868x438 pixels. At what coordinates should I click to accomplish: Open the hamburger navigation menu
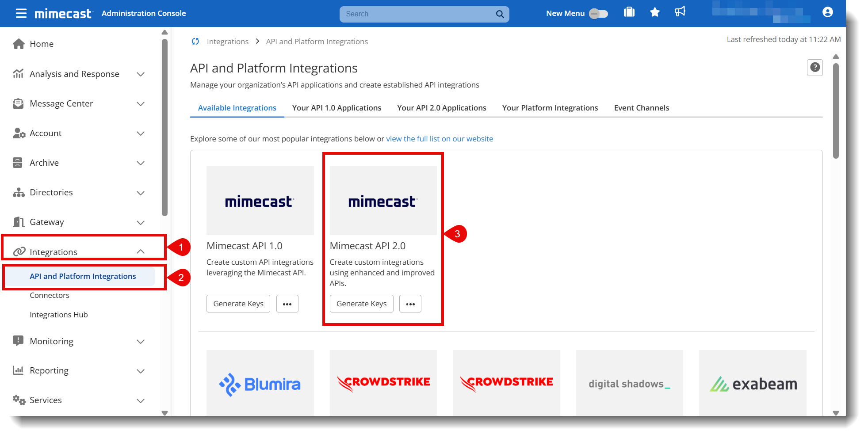[21, 13]
